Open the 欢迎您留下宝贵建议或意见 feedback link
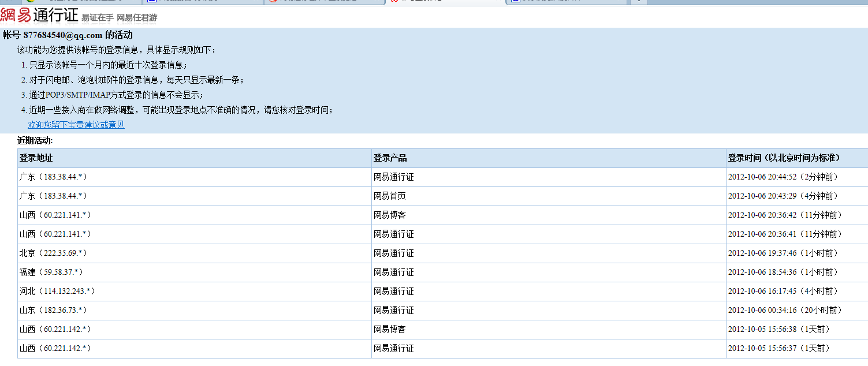Image resolution: width=868 pixels, height=366 pixels. [76, 125]
